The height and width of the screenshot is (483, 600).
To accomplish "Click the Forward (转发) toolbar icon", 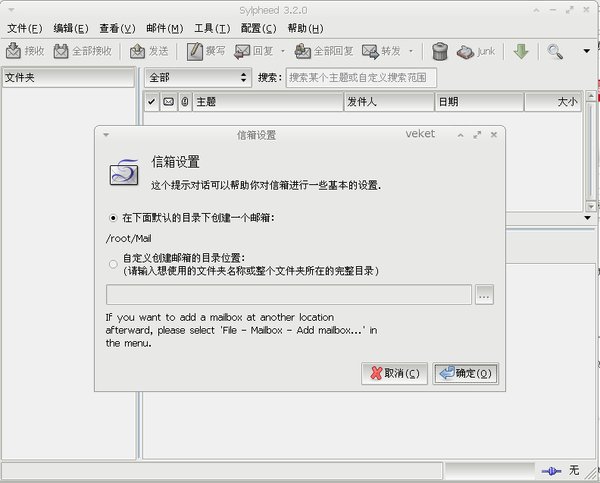I will [370, 51].
